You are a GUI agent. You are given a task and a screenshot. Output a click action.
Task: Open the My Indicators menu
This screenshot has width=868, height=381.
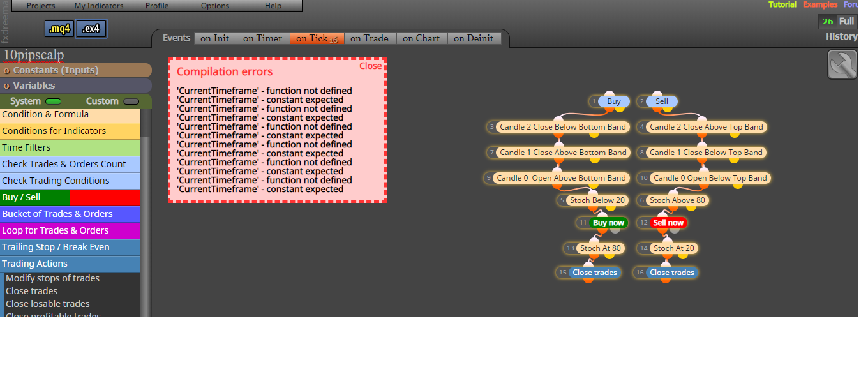pos(99,6)
